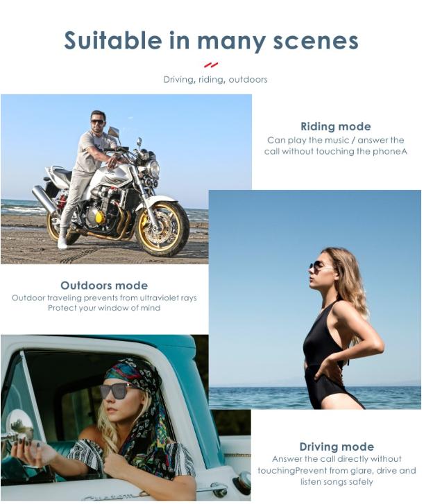Open the woman in swimsuit beach photo
Screen dimensions: 424x504
tap(314, 299)
